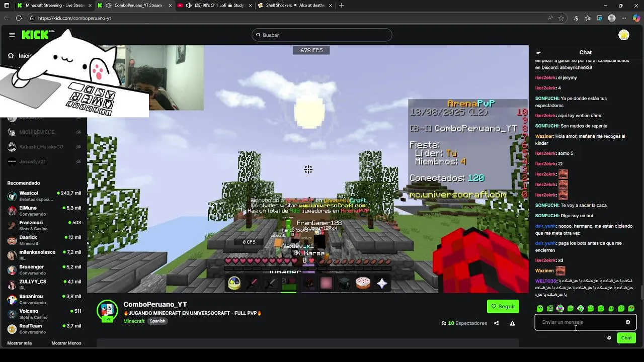The width and height of the screenshot is (644, 362).
Task: Open the Kick hamburger sidebar menu
Action: (12, 35)
